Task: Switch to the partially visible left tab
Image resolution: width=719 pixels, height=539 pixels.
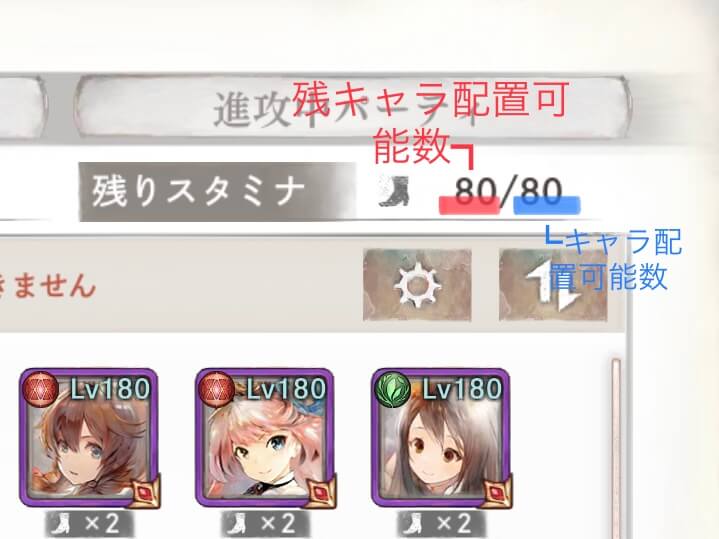Action: point(22,106)
